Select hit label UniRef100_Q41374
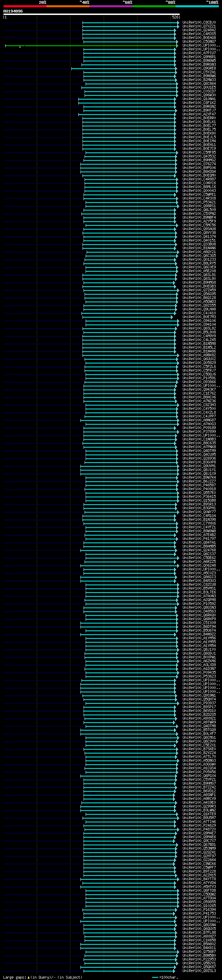 [x=199, y=237]
